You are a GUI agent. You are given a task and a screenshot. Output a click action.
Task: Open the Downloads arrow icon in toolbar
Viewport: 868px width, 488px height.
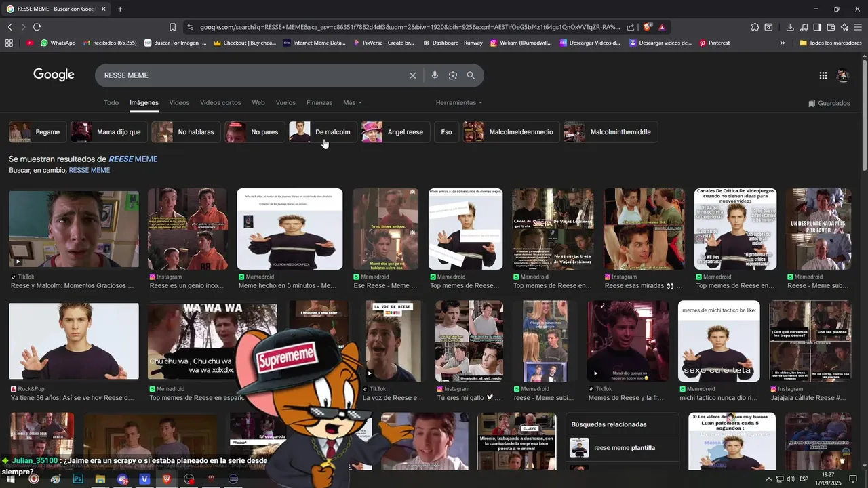click(790, 27)
